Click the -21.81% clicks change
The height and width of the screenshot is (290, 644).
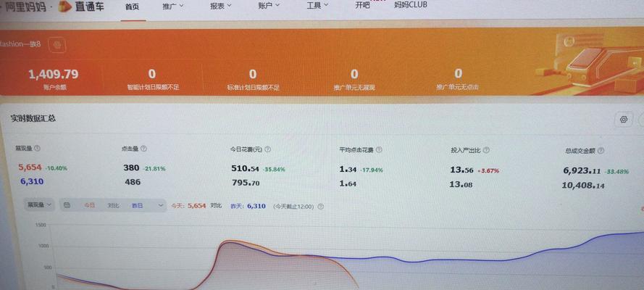pyautogui.click(x=154, y=168)
